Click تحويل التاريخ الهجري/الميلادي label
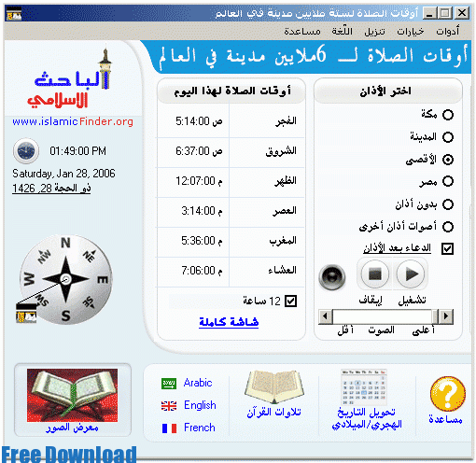The width and height of the screenshot is (476, 463). point(367,418)
